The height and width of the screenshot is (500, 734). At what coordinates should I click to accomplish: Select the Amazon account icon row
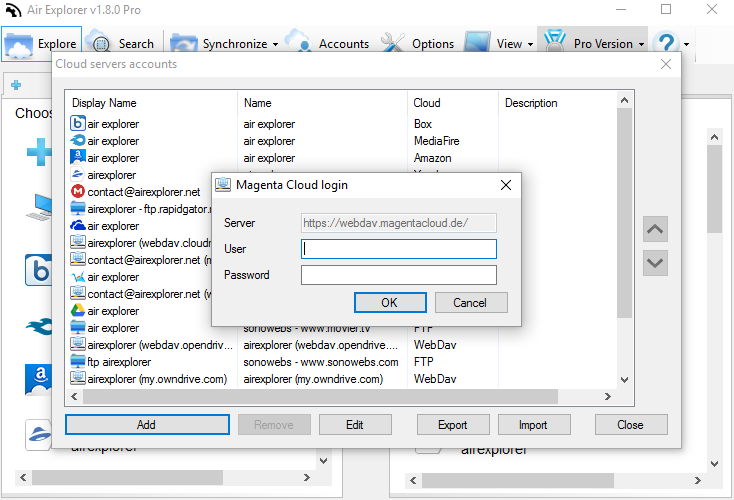[x=78, y=157]
